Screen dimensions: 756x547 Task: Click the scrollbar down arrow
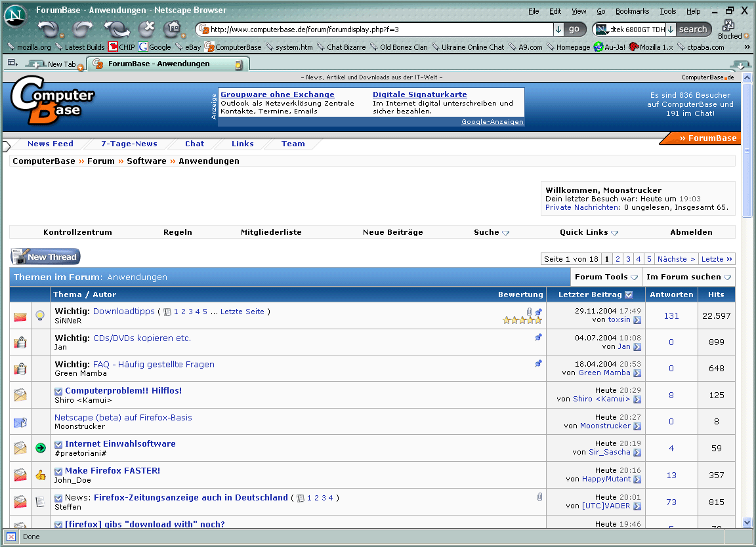(x=747, y=523)
